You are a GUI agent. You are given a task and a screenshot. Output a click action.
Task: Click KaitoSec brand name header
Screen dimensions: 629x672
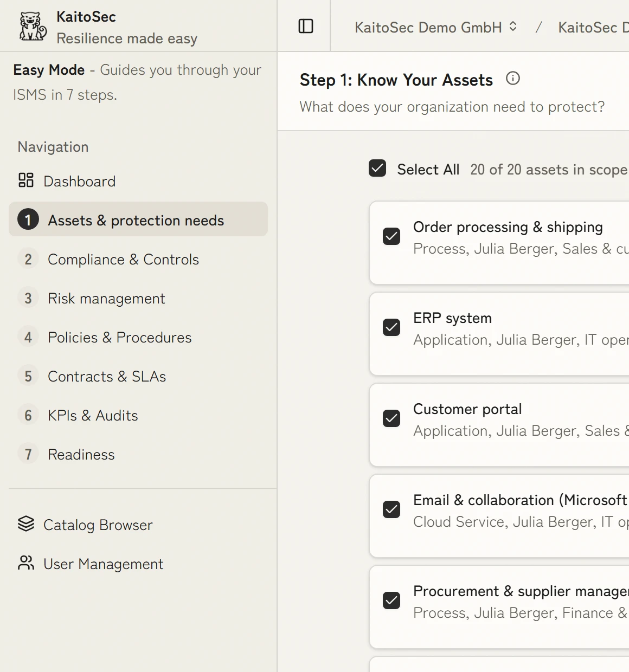pos(86,17)
